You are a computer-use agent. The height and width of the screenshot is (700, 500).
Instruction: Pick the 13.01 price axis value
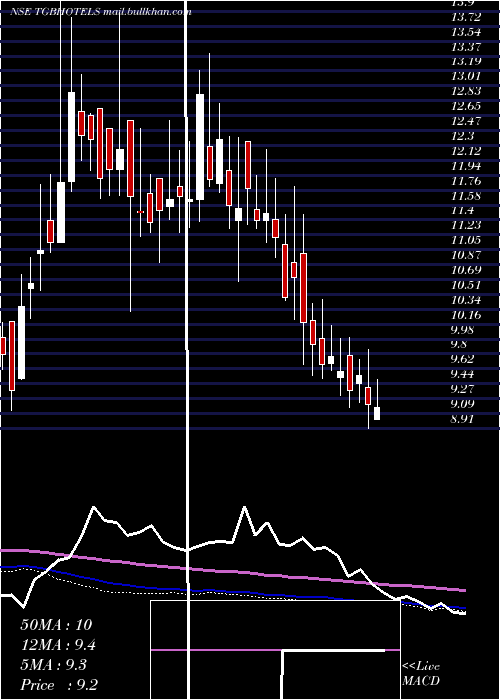466,76
